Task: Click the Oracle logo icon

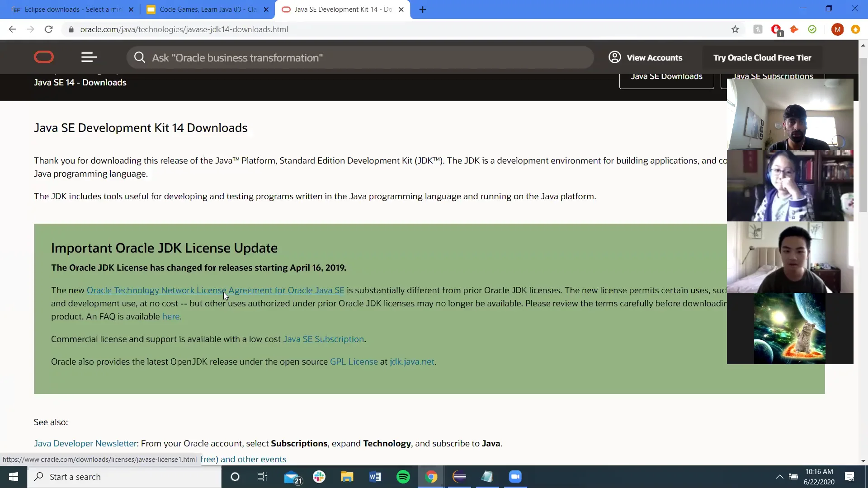Action: point(44,57)
